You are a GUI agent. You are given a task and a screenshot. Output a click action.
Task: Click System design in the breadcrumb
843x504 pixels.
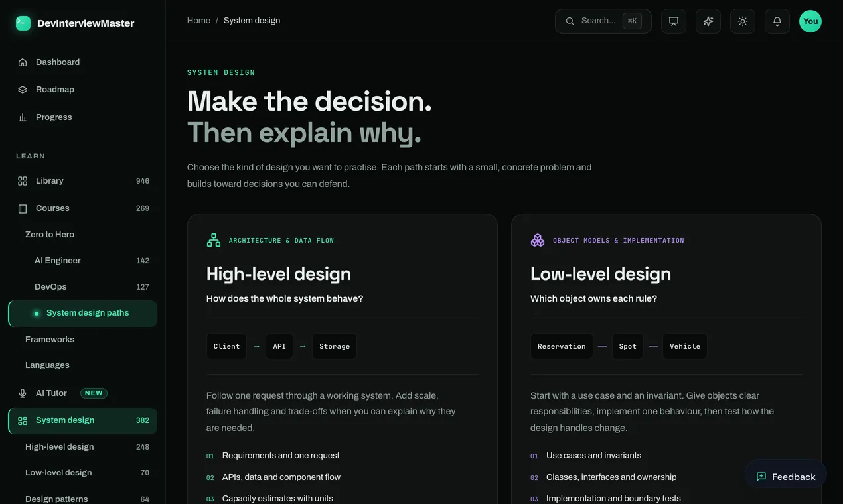click(x=252, y=21)
